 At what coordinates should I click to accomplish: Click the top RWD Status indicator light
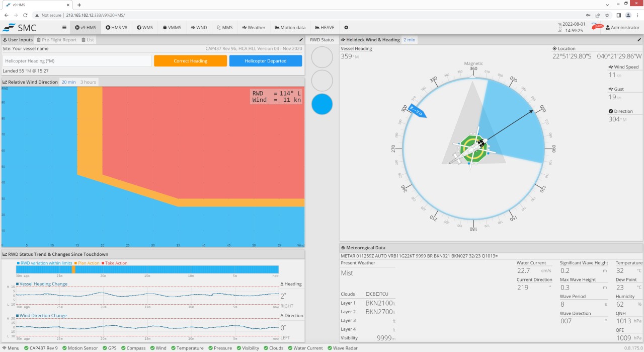point(322,57)
